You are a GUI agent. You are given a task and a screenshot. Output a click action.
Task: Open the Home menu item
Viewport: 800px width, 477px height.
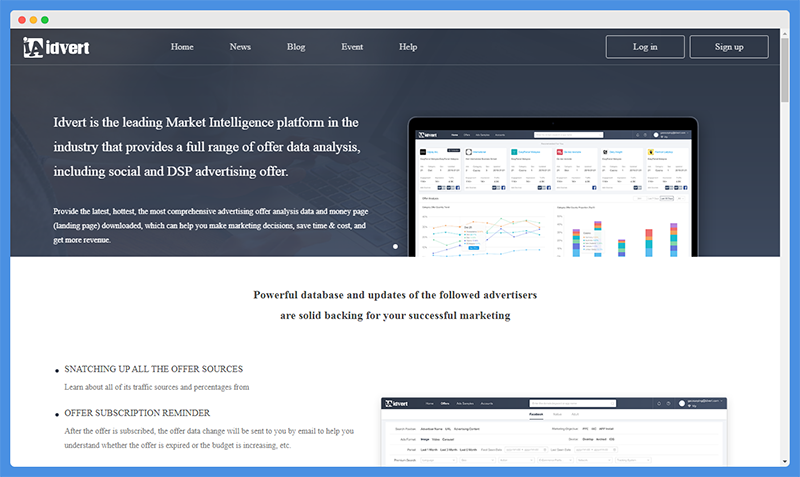coord(182,47)
